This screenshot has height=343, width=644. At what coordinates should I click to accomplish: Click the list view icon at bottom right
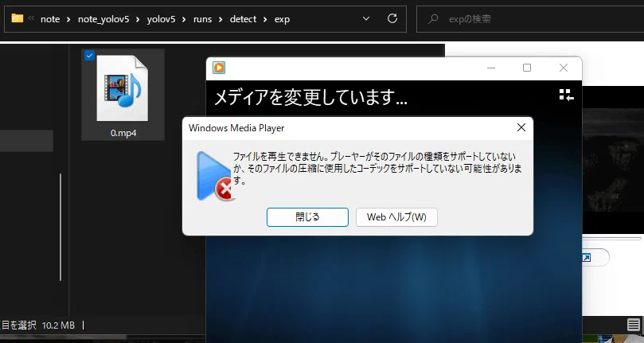pos(634,325)
